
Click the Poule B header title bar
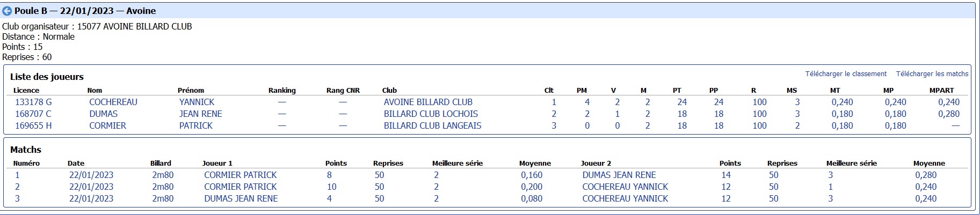point(488,11)
